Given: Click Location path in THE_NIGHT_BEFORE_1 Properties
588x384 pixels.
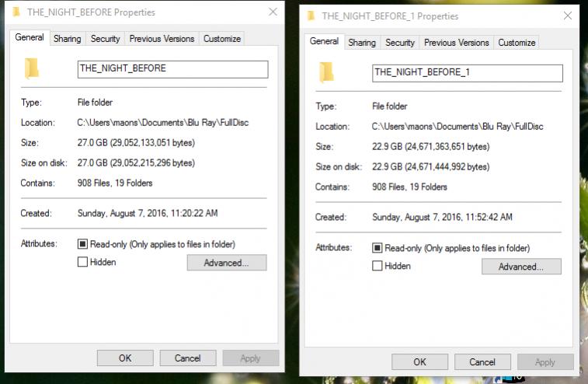Looking at the screenshot, I should pyautogui.click(x=458, y=127).
